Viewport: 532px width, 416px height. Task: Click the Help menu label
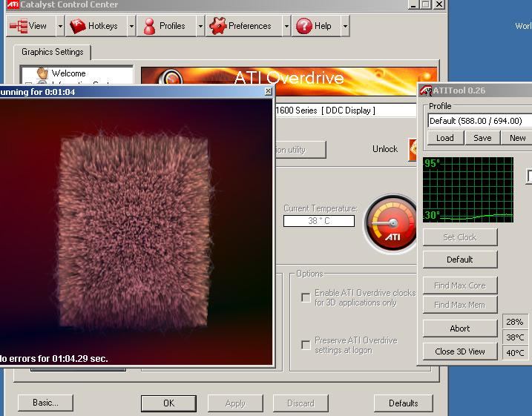[x=323, y=26]
